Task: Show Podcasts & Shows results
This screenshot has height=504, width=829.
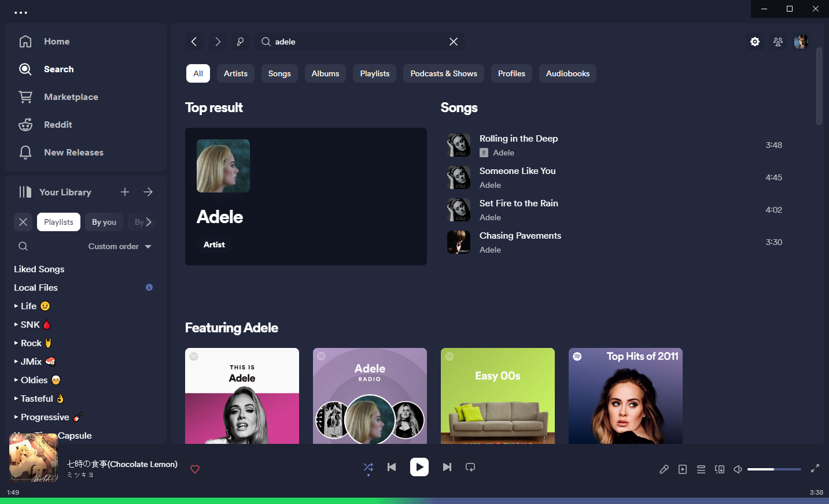Action: click(444, 73)
